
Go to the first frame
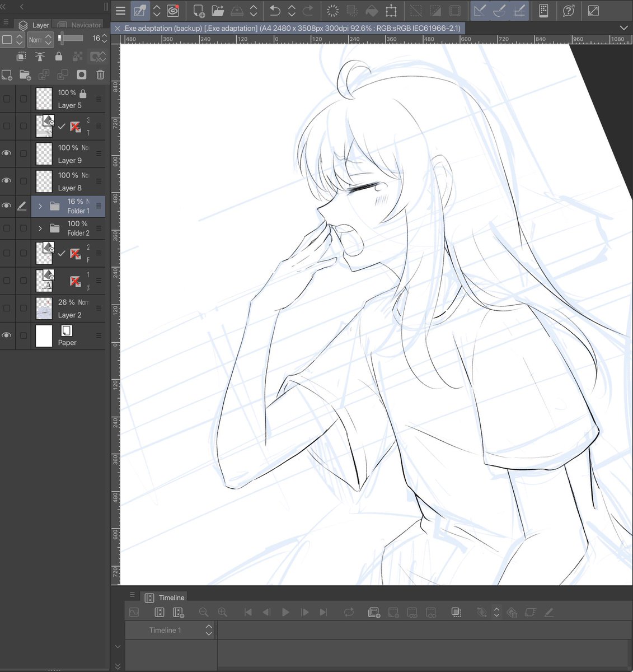tap(248, 613)
